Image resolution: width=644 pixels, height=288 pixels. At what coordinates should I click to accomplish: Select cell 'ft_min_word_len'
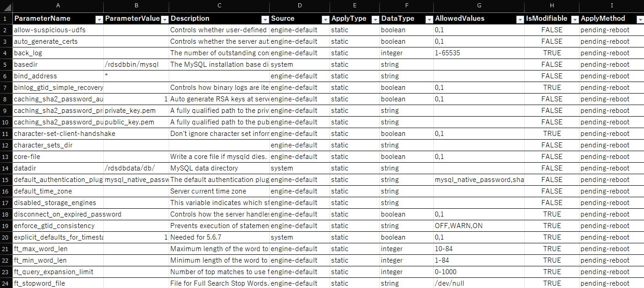click(58, 260)
